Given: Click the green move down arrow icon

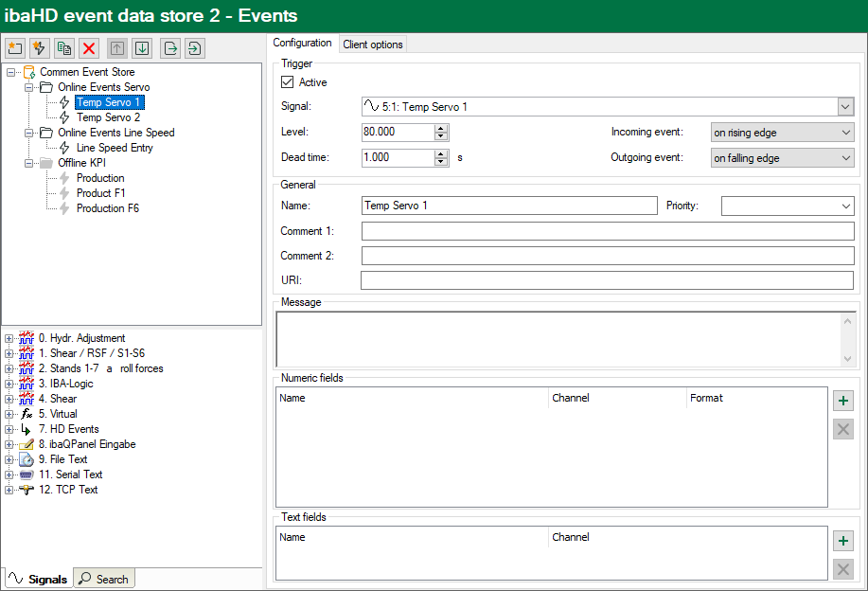Looking at the screenshot, I should tap(141, 47).
